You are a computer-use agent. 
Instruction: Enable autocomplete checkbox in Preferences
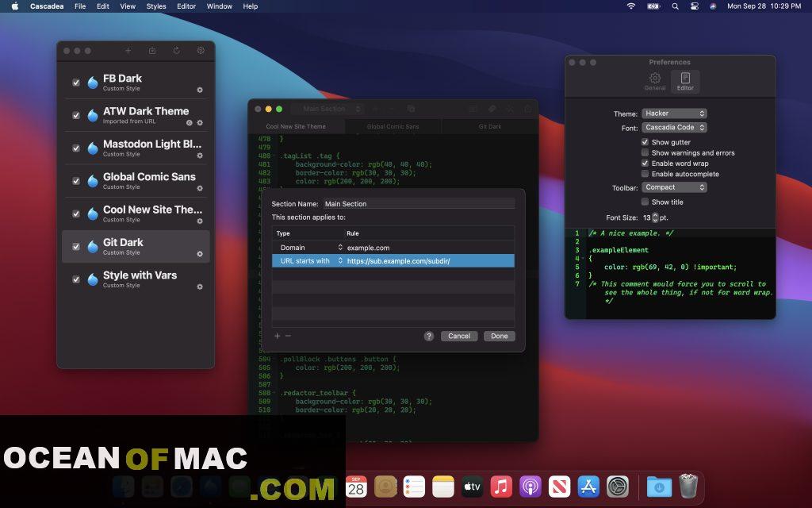[x=645, y=174]
